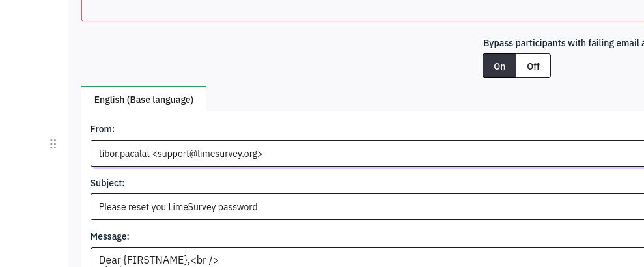Click the six-dot drag handle icon
This screenshot has width=644, height=267.
[53, 144]
